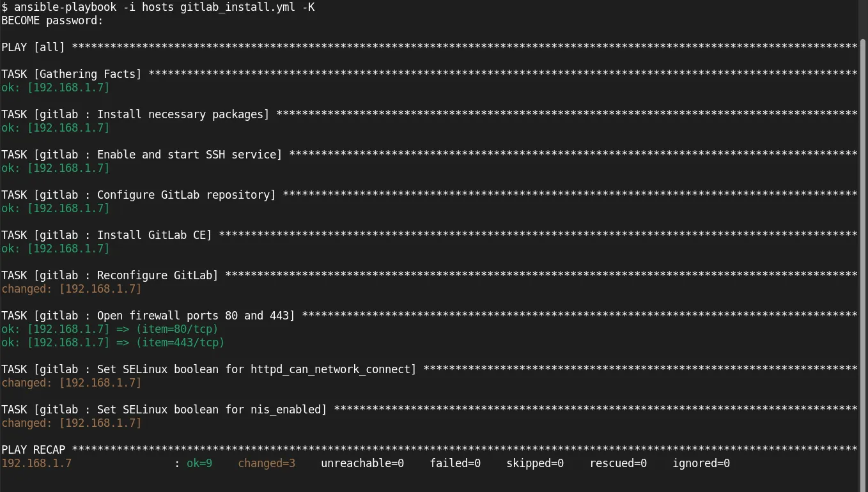Click the failed=0 recap value
Image resolution: width=868 pixels, height=492 pixels.
tap(455, 463)
